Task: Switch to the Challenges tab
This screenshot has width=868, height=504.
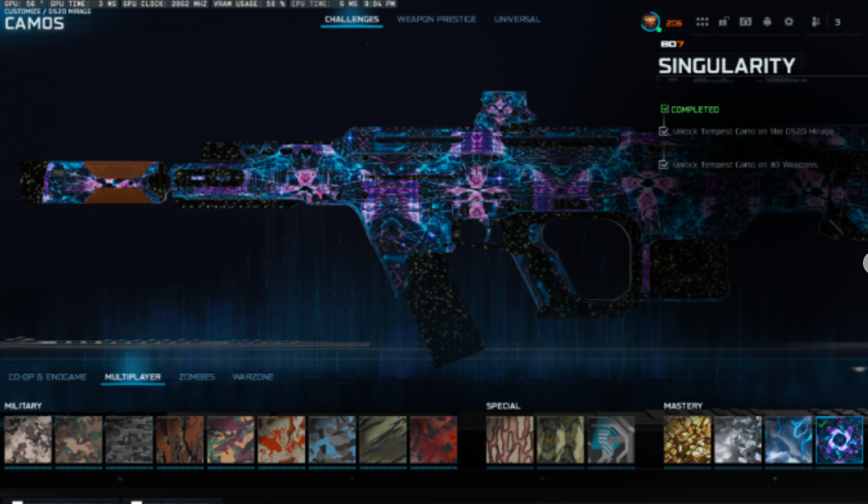Action: click(352, 20)
